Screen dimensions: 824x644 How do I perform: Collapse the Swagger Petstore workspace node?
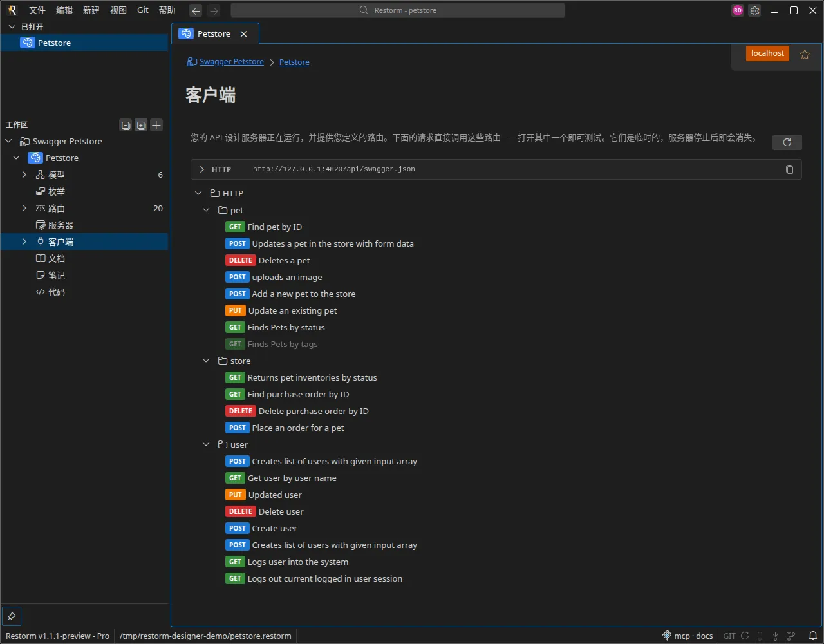pos(9,142)
